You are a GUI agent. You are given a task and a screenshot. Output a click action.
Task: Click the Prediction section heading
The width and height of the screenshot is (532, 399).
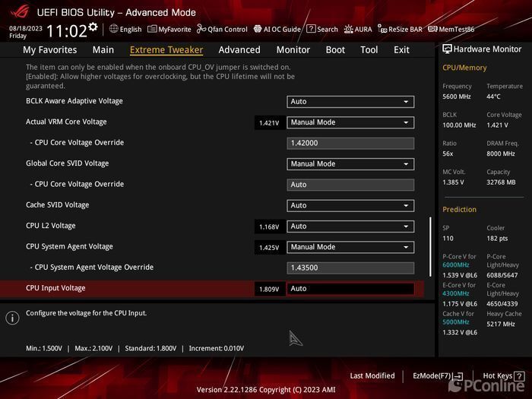pyautogui.click(x=459, y=209)
